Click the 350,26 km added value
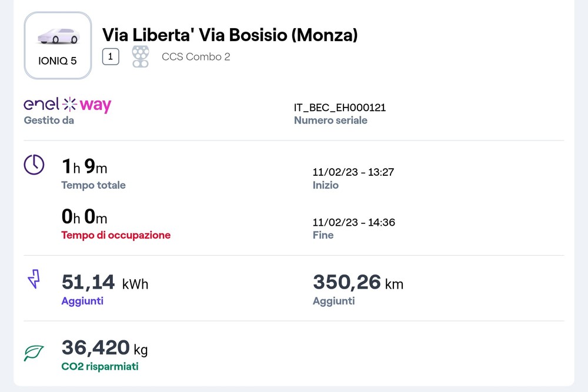 coord(358,282)
